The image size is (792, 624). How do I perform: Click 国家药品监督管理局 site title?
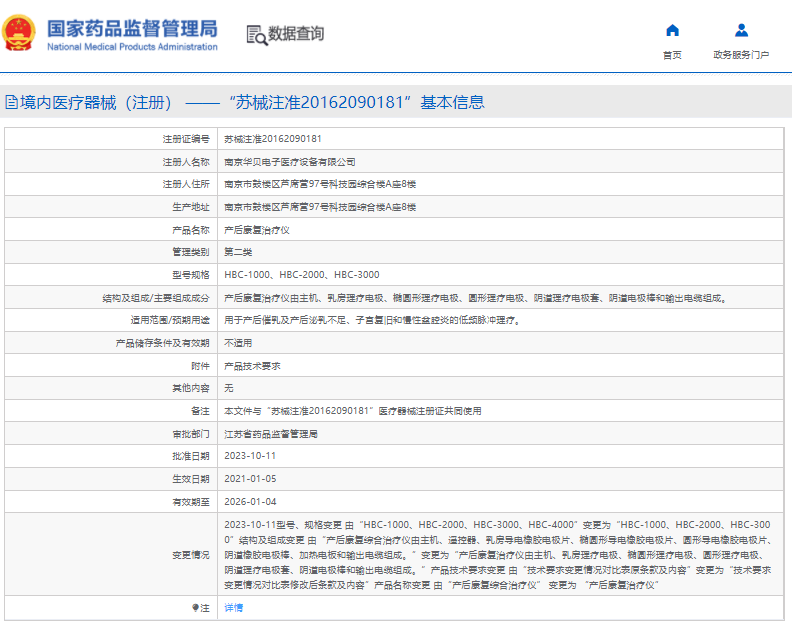[x=132, y=29]
